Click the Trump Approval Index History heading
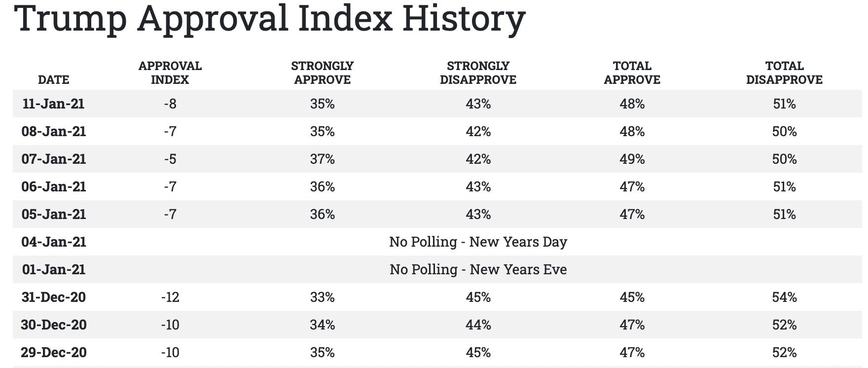 click(x=270, y=19)
